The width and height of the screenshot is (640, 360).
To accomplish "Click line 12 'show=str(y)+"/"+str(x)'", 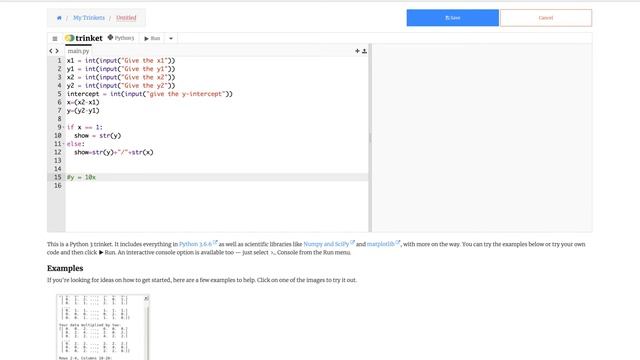I will pos(114,152).
